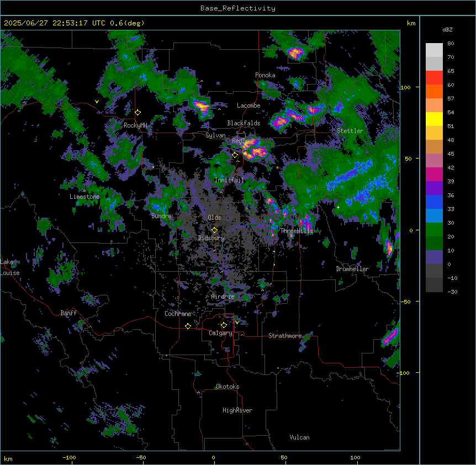The image size is (476, 465).
Task: Click the km unit label at the bottom left
Action: (8, 459)
